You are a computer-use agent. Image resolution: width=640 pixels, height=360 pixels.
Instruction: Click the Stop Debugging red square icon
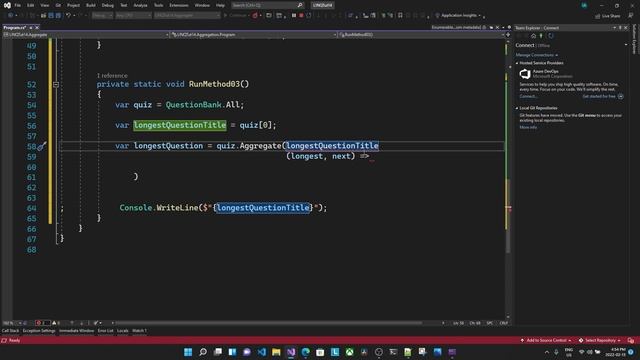[301, 16]
